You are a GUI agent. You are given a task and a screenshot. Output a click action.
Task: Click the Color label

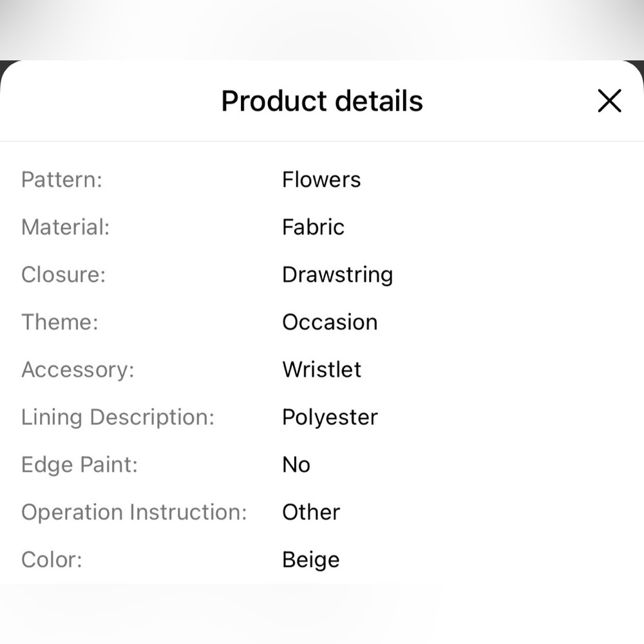click(x=52, y=560)
